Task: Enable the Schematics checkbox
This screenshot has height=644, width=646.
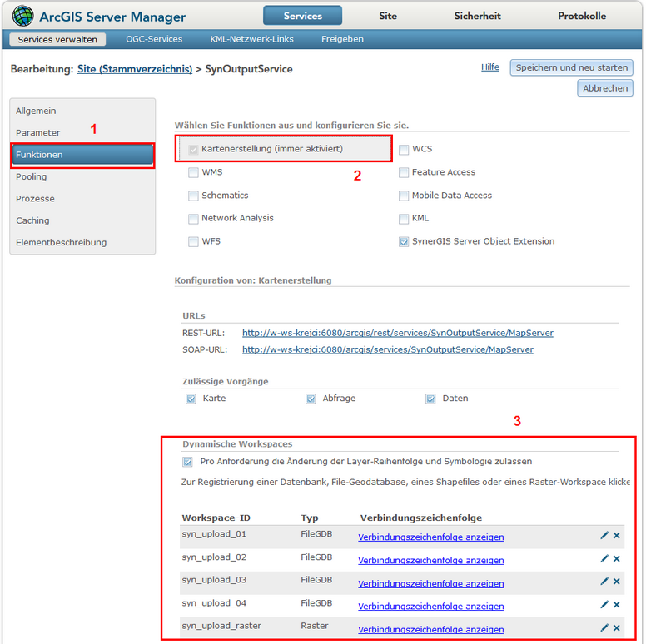Action: pos(193,196)
